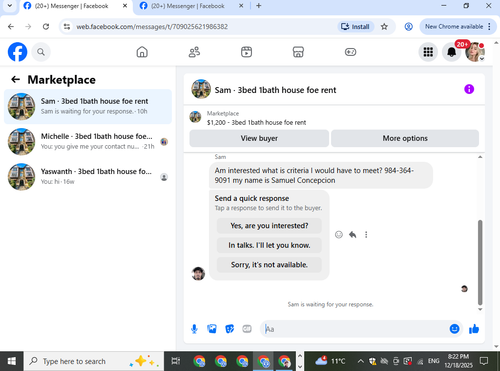The height and width of the screenshot is (371, 500).
Task: Open the three-dot more menu beside message
Action: (x=366, y=235)
